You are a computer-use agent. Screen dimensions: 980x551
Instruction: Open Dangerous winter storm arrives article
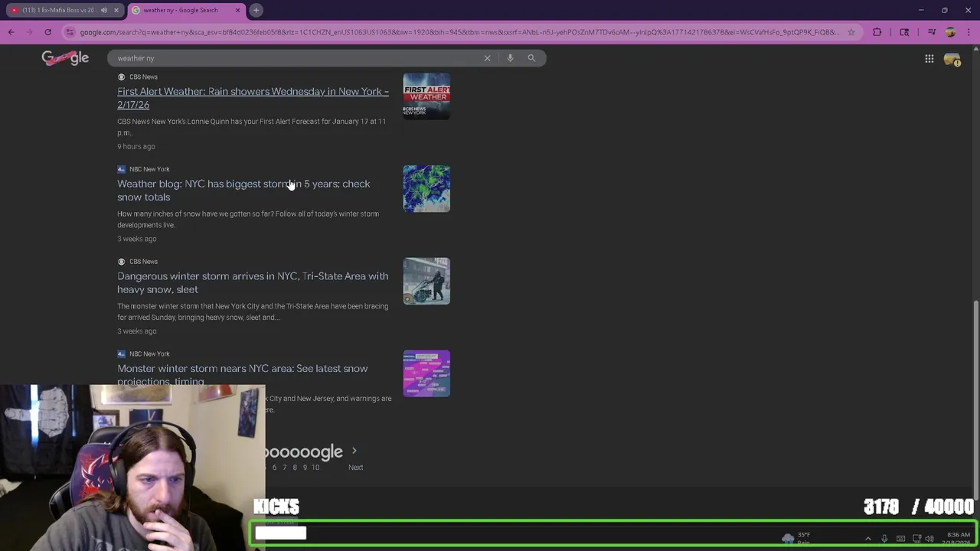pyautogui.click(x=253, y=282)
